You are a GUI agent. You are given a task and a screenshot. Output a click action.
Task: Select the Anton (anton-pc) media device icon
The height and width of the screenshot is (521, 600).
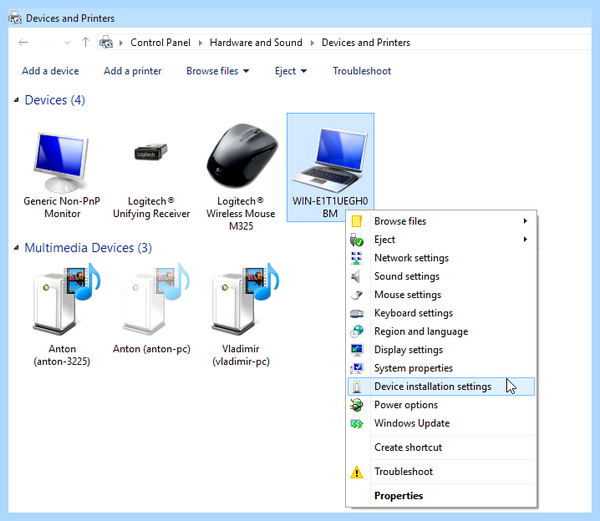pos(155,298)
